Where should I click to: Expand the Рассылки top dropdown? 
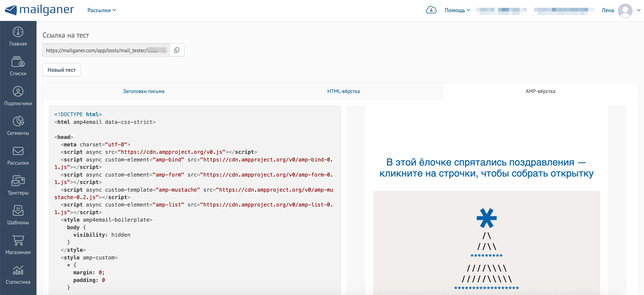pyautogui.click(x=102, y=10)
